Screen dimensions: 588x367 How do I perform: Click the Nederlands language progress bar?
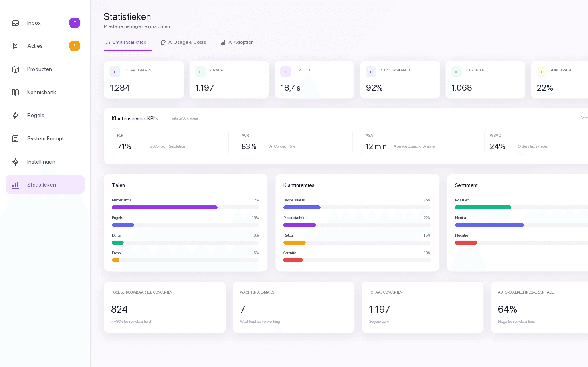pyautogui.click(x=185, y=207)
